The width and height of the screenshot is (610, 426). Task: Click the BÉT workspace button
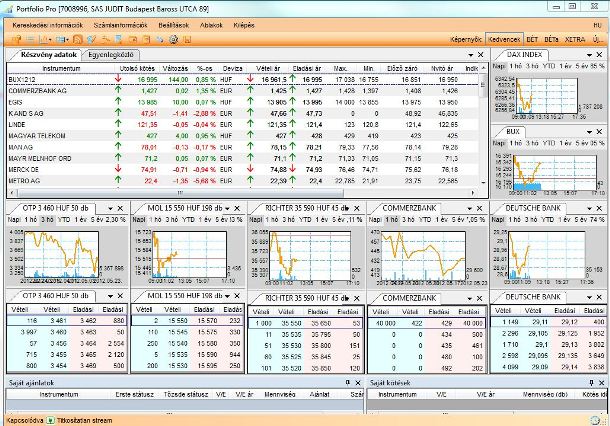click(x=532, y=40)
